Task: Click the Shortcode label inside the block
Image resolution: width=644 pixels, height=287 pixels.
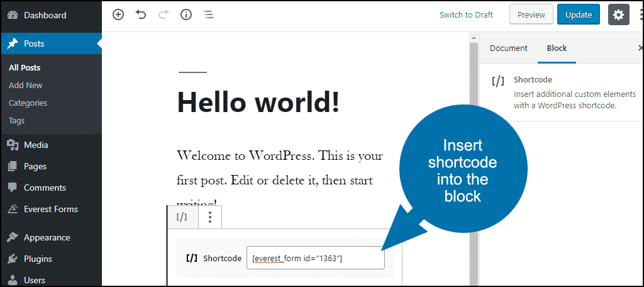Action: 222,258
